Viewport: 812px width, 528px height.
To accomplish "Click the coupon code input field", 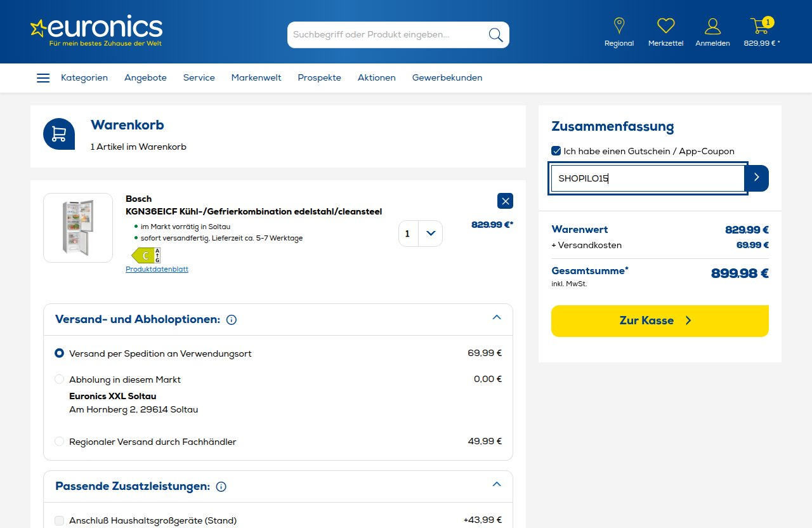I will pyautogui.click(x=648, y=178).
